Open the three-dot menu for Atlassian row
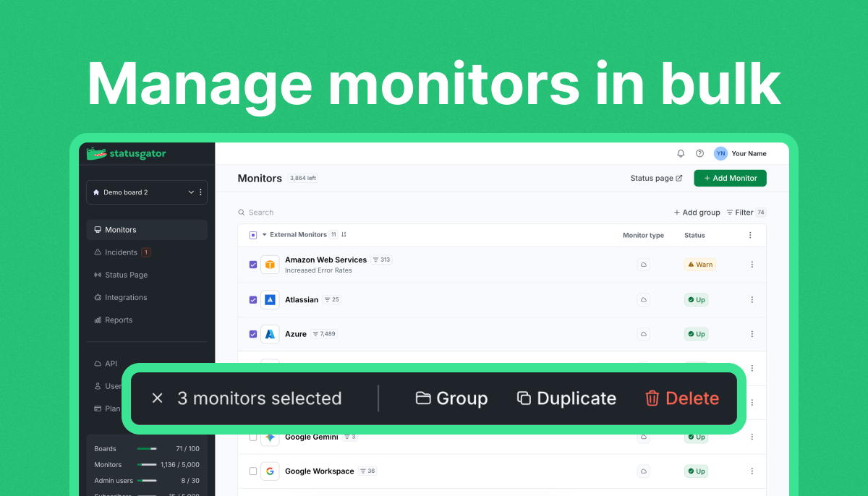The width and height of the screenshot is (868, 496). (x=752, y=299)
